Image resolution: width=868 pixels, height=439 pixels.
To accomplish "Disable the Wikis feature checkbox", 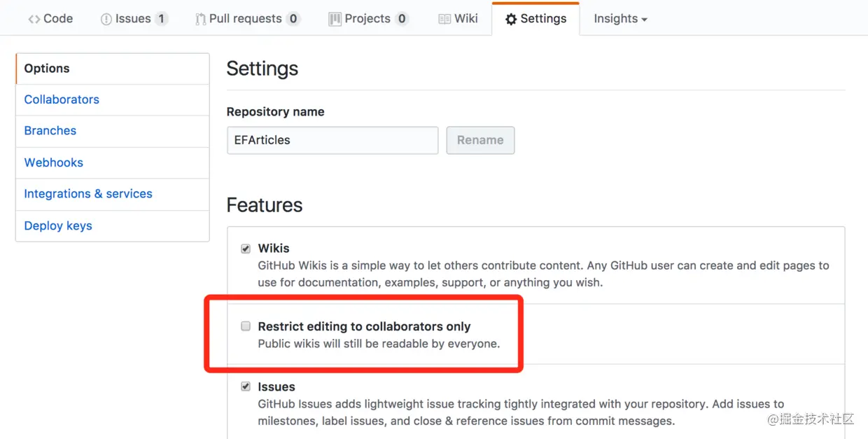I will coord(246,249).
